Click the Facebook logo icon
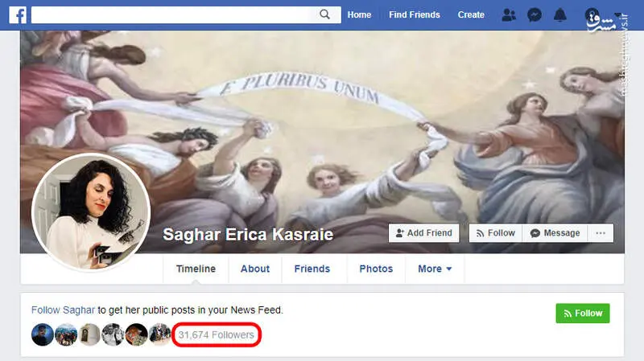644x361 pixels. [18, 14]
